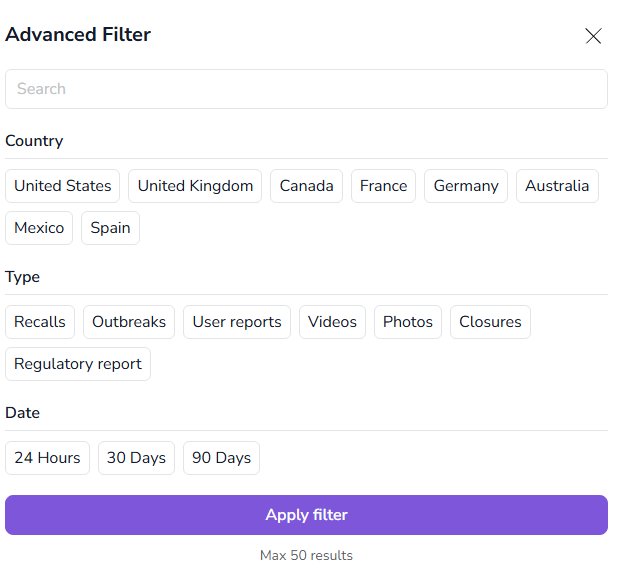The height and width of the screenshot is (568, 617).
Task: Select the Outbreaks type filter
Action: click(129, 322)
